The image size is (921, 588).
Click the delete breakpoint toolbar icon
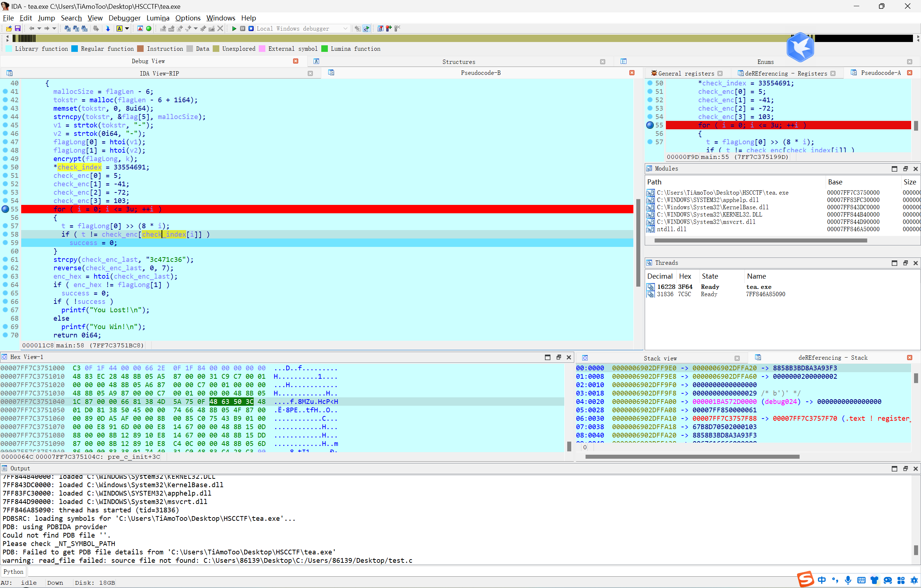click(x=397, y=29)
